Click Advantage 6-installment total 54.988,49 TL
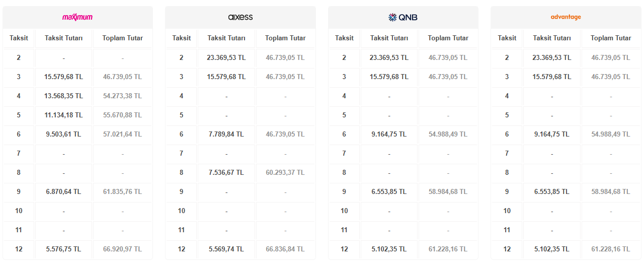 tap(611, 134)
